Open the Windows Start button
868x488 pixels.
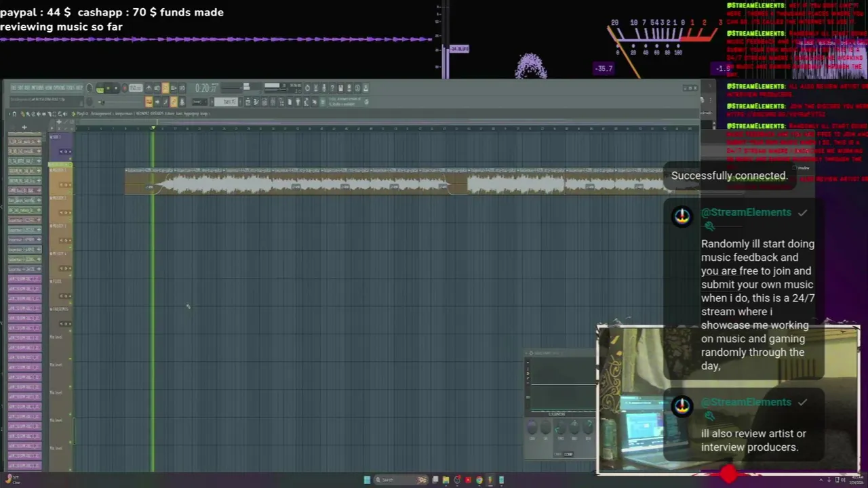click(x=367, y=480)
